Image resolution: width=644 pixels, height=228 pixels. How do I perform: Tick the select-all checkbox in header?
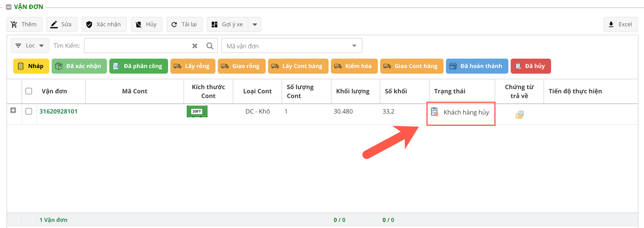click(x=29, y=91)
